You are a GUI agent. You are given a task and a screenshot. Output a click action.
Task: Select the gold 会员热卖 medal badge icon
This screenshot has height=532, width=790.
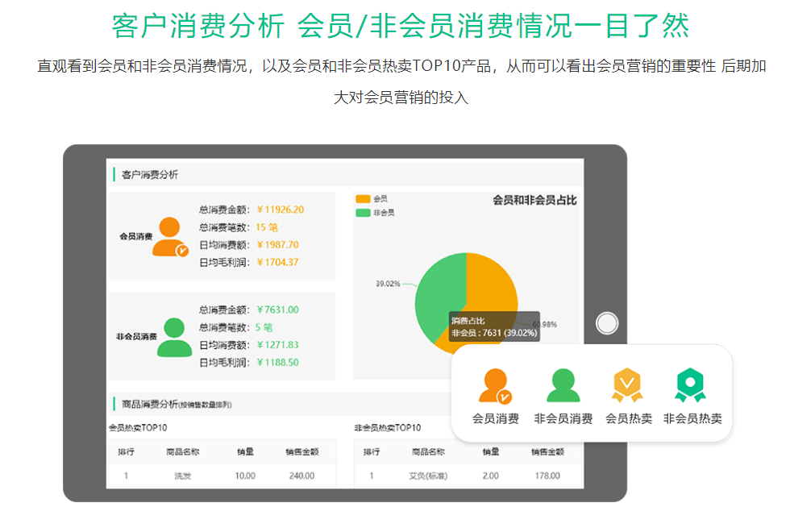[x=628, y=386]
